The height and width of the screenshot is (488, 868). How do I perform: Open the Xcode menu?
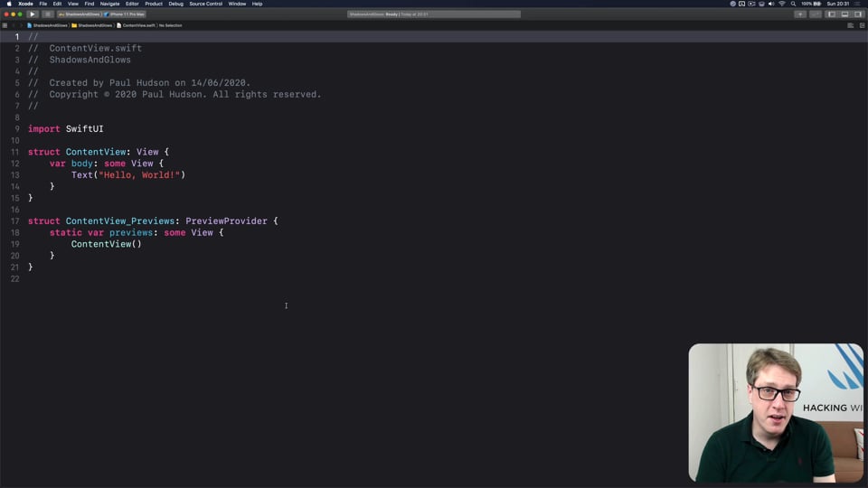[x=25, y=4]
